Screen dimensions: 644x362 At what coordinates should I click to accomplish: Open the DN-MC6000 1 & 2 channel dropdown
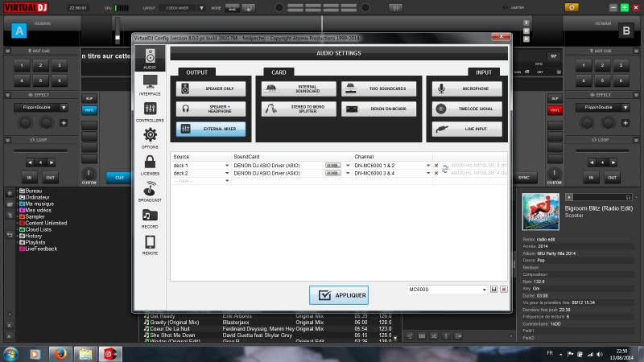point(428,165)
